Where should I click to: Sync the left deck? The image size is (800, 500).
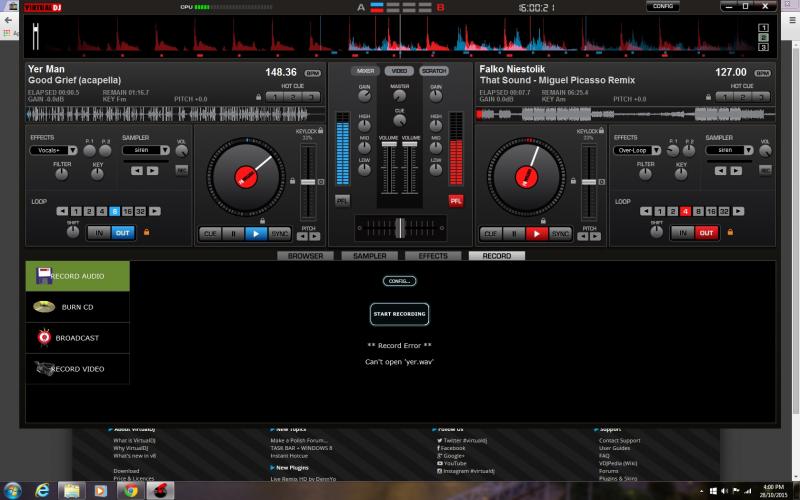pyautogui.click(x=280, y=234)
